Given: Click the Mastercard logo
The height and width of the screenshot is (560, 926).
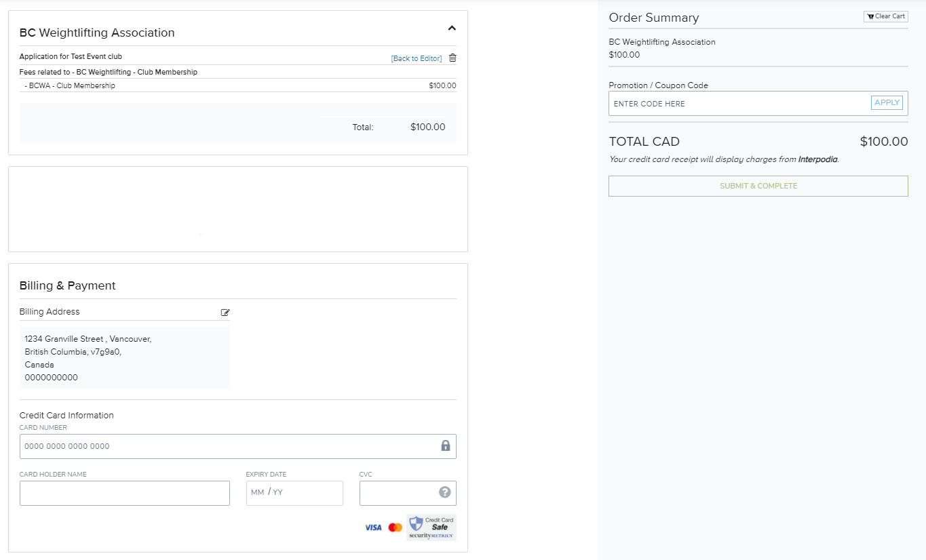Looking at the screenshot, I should tap(396, 527).
